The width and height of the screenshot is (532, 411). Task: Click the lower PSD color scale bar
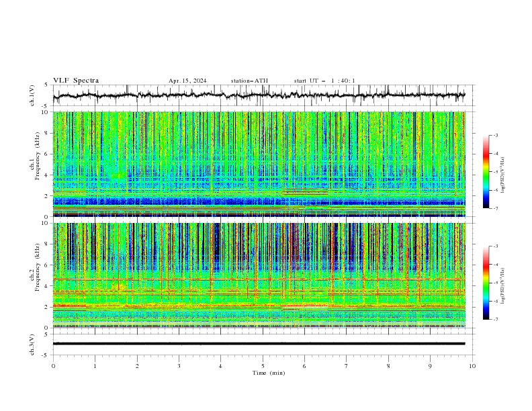point(486,283)
